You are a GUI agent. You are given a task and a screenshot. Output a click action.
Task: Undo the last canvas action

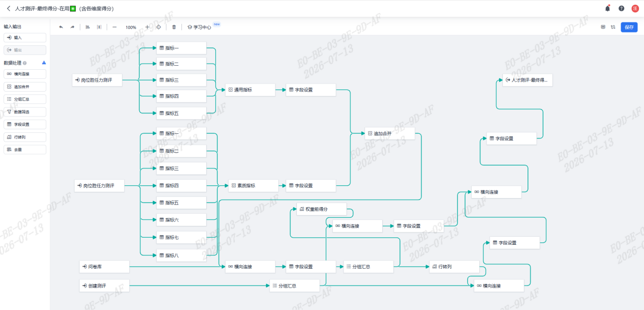(61, 27)
